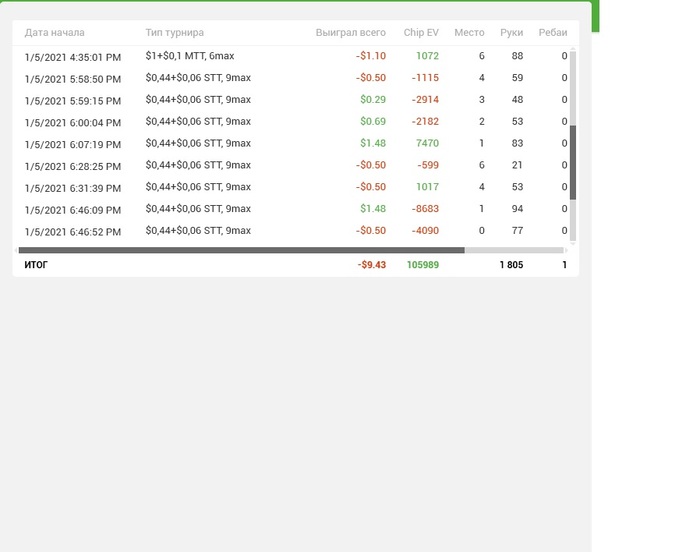Click the $1+$0,1 MTT, 6max tournament type
The width and height of the screenshot is (700, 552).
(x=190, y=56)
